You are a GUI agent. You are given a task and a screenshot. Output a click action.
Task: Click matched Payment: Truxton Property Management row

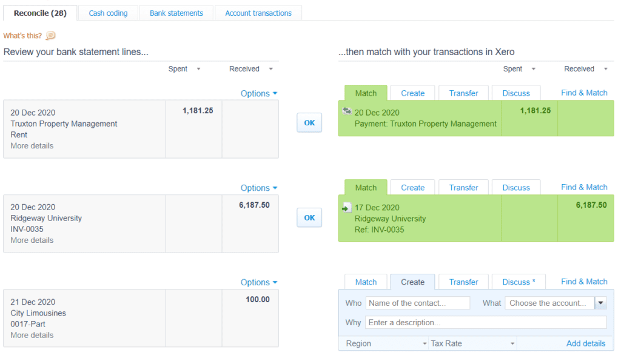coord(476,118)
